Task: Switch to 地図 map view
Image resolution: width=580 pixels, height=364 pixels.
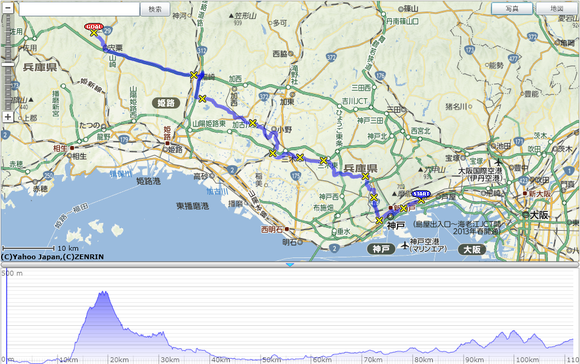Action: [x=557, y=9]
